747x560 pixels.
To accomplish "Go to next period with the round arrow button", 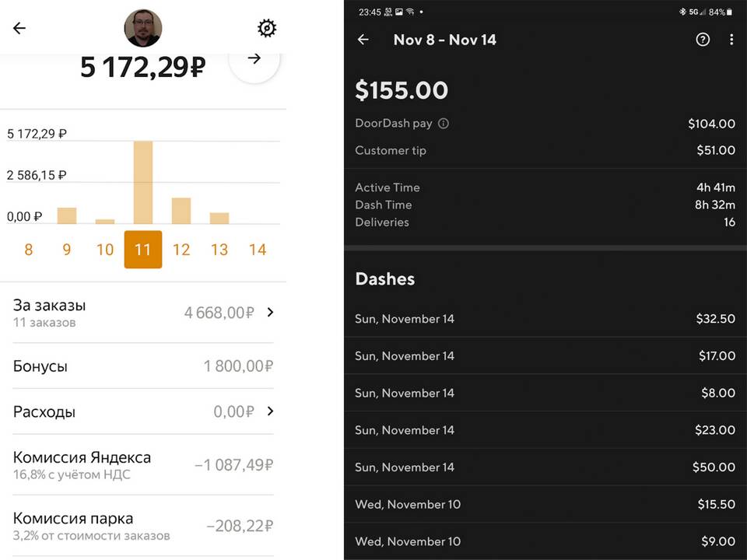I will click(254, 58).
